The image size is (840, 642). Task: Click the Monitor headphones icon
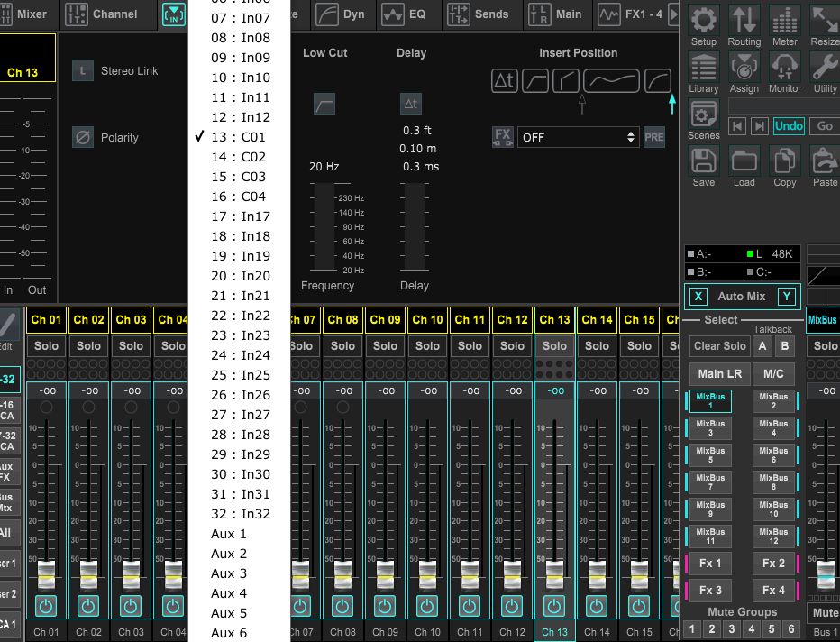click(785, 67)
